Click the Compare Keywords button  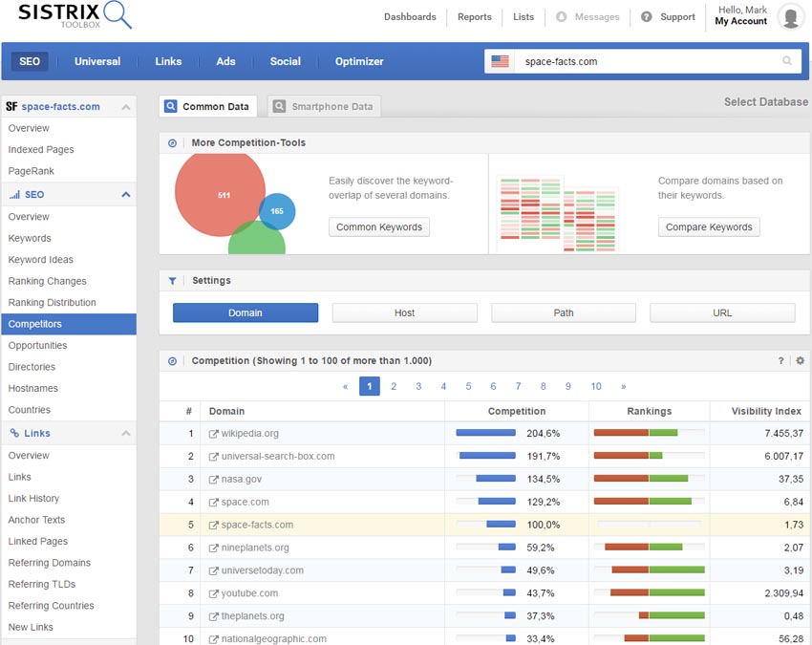coord(709,226)
